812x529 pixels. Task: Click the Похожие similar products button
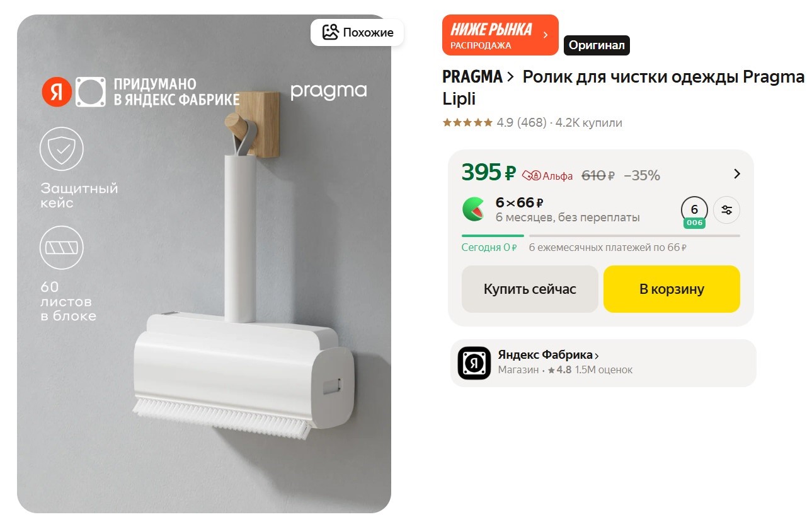pyautogui.click(x=357, y=33)
